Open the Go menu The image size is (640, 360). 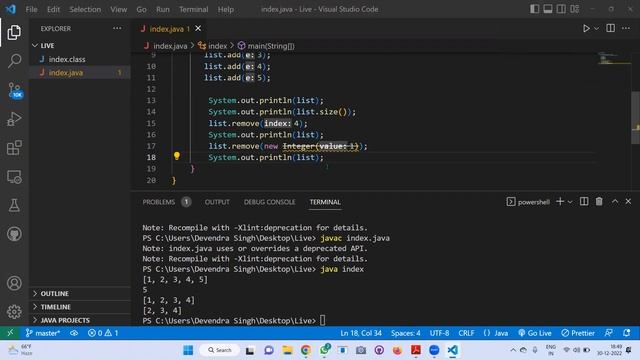pos(141,9)
